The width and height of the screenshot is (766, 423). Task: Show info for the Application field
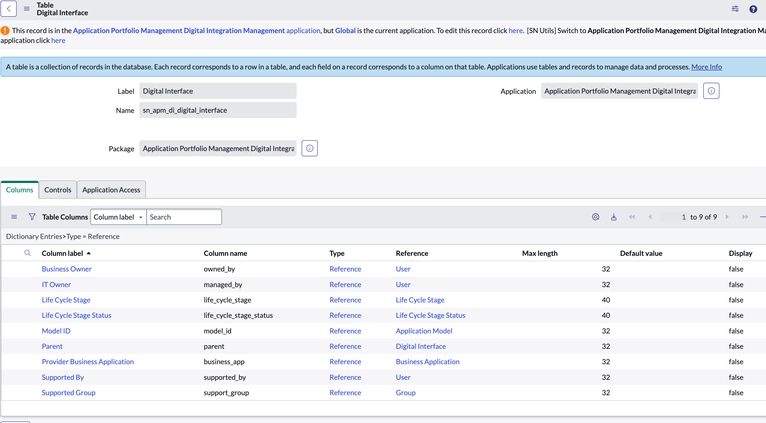point(711,91)
